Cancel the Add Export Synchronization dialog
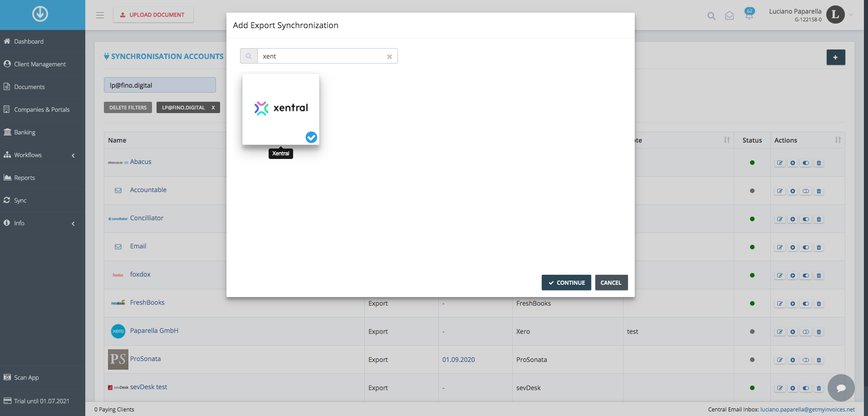868x416 pixels. tap(611, 282)
